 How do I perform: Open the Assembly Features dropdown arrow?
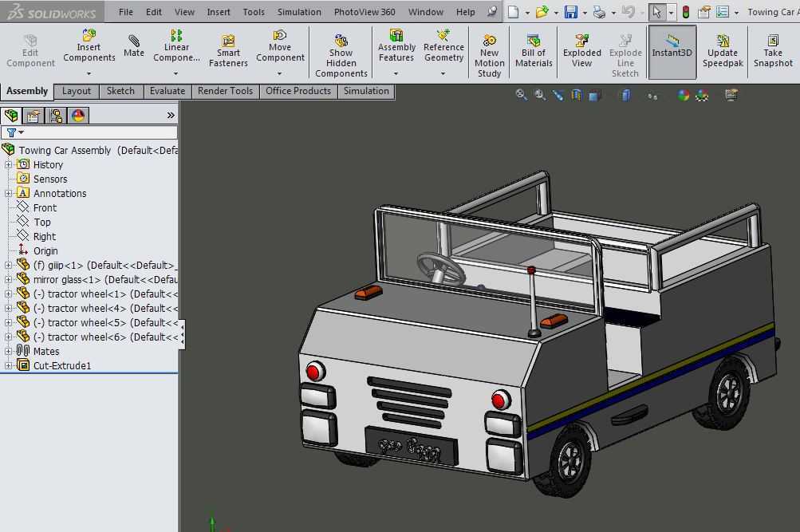tap(396, 74)
